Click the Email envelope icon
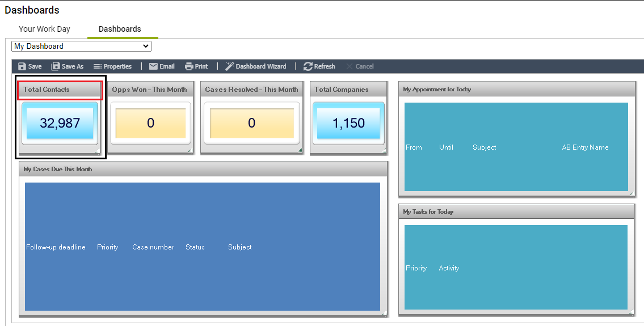 [153, 66]
